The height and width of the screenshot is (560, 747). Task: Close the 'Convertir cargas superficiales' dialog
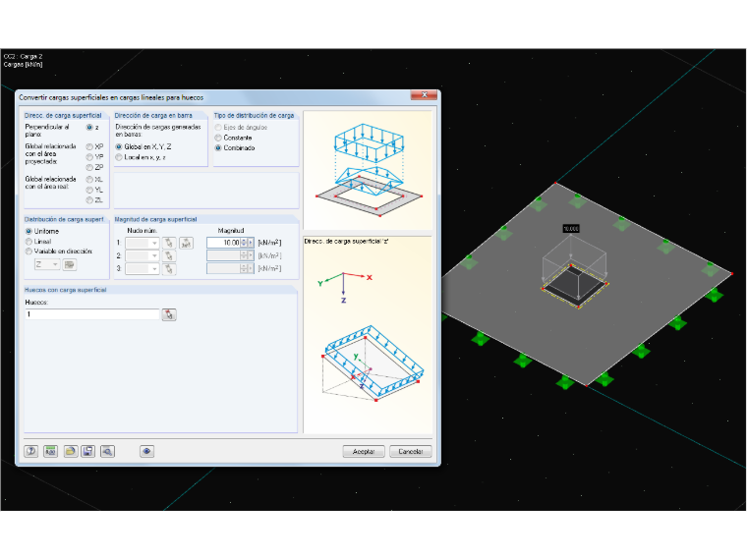pyautogui.click(x=424, y=95)
